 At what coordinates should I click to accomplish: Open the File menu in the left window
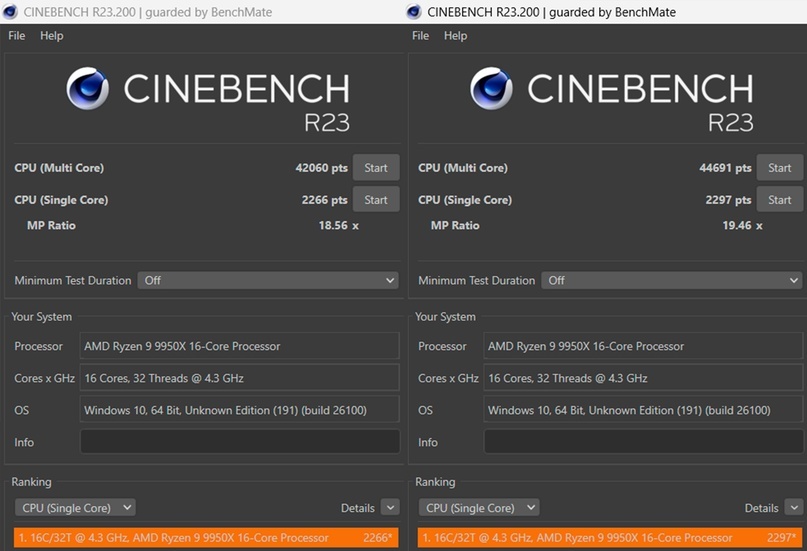coord(17,36)
